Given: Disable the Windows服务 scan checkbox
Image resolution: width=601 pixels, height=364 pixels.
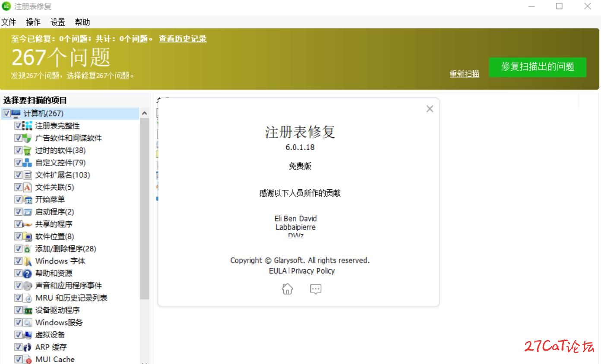Looking at the screenshot, I should (x=18, y=323).
